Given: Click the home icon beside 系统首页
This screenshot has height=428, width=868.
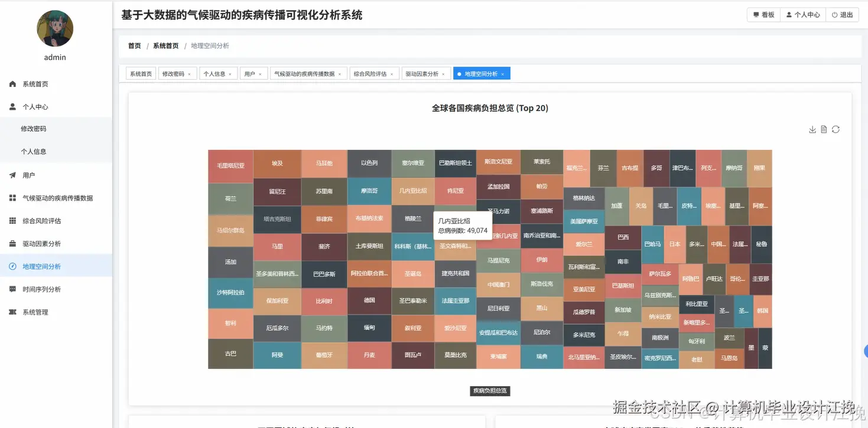Looking at the screenshot, I should click(x=12, y=84).
